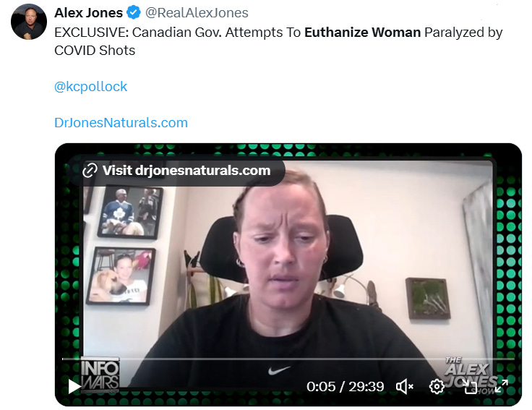The width and height of the screenshot is (532, 410).
Task: Switch video to picture-in-picture mode
Action: click(x=469, y=387)
